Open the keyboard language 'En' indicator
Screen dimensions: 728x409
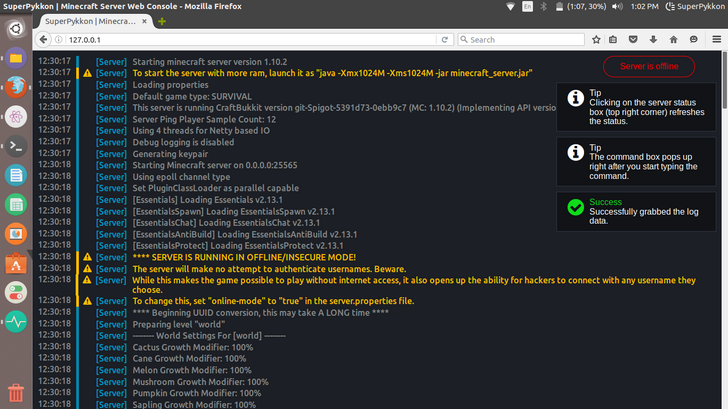(x=528, y=6)
